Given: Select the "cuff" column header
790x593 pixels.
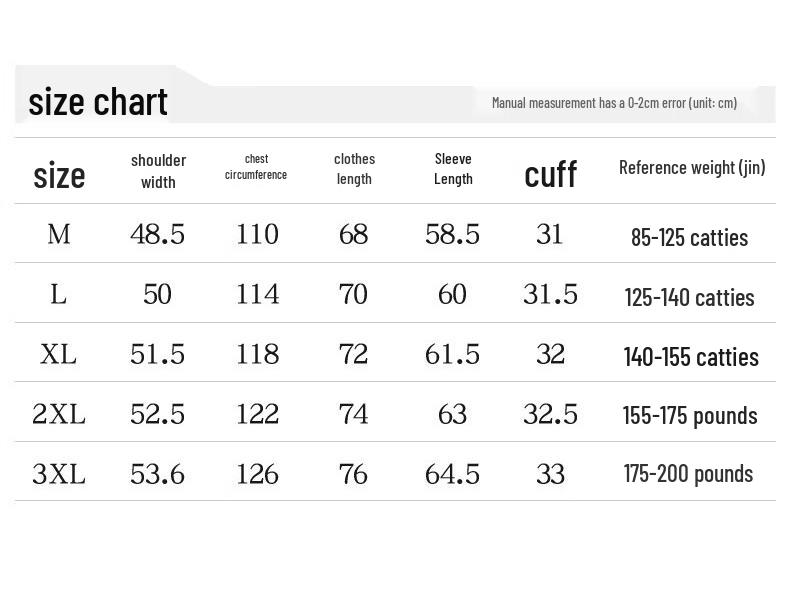Looking at the screenshot, I should click(550, 174).
